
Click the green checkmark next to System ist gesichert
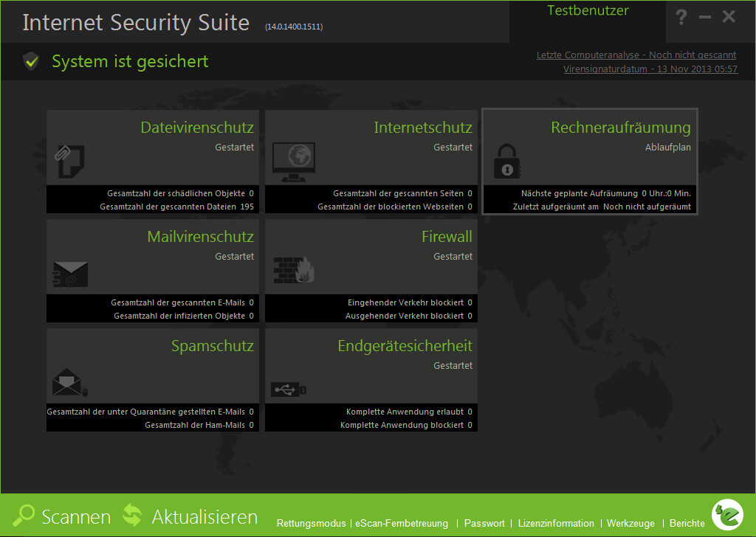coord(30,61)
